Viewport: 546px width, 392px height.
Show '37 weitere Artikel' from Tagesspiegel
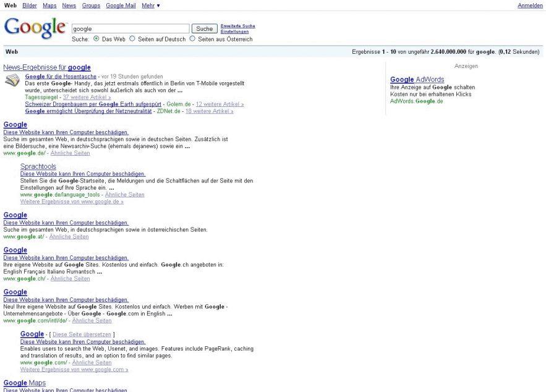87,97
